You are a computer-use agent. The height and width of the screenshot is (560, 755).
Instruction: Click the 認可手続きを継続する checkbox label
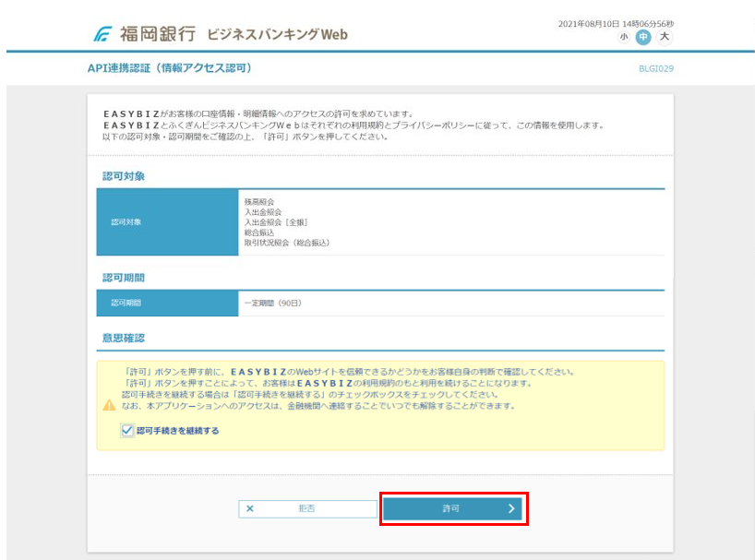coord(177,430)
